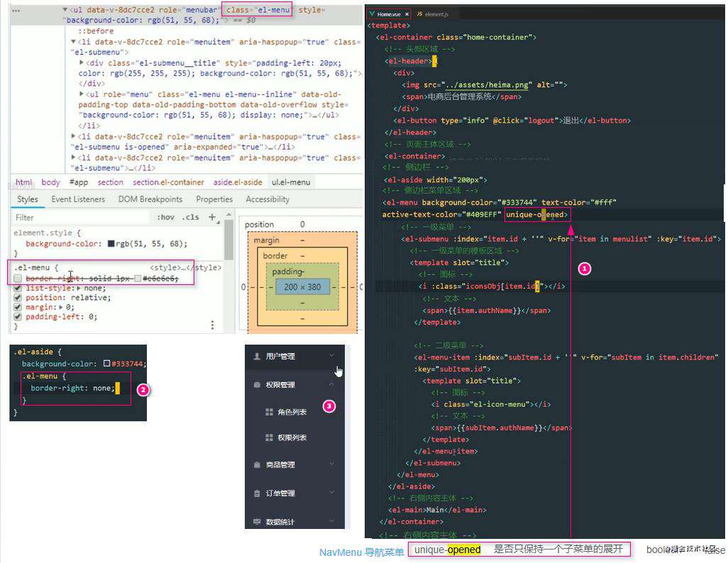Open the NavMenu 导航菜单 link
Screen dimensions: 728x563
coord(361,552)
